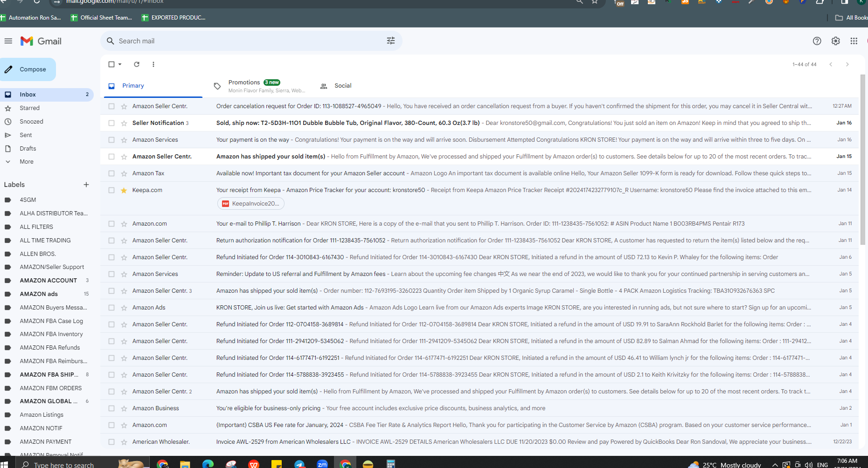Star the Seller Notification email
The image size is (868, 468).
click(124, 123)
